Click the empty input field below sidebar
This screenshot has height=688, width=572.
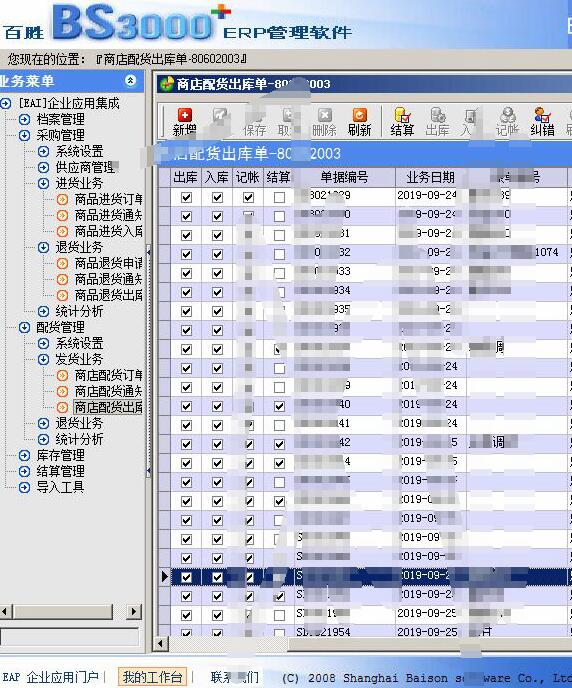click(70, 636)
